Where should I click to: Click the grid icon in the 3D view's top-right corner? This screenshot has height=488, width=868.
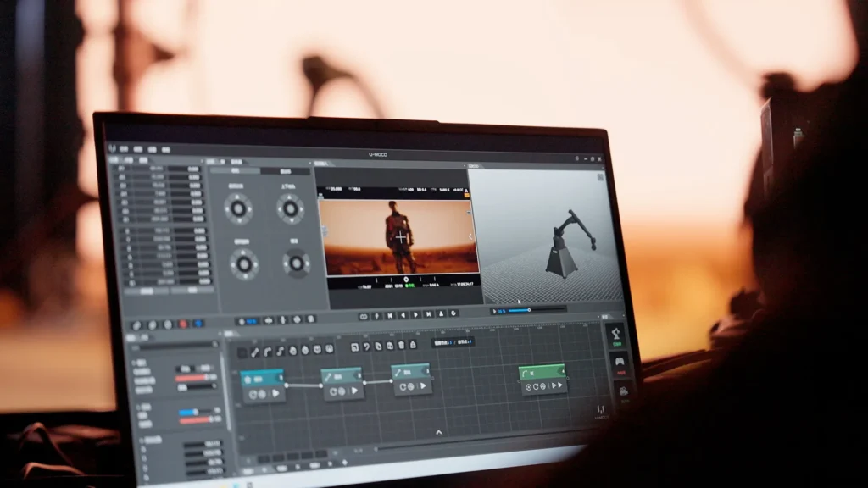600,177
